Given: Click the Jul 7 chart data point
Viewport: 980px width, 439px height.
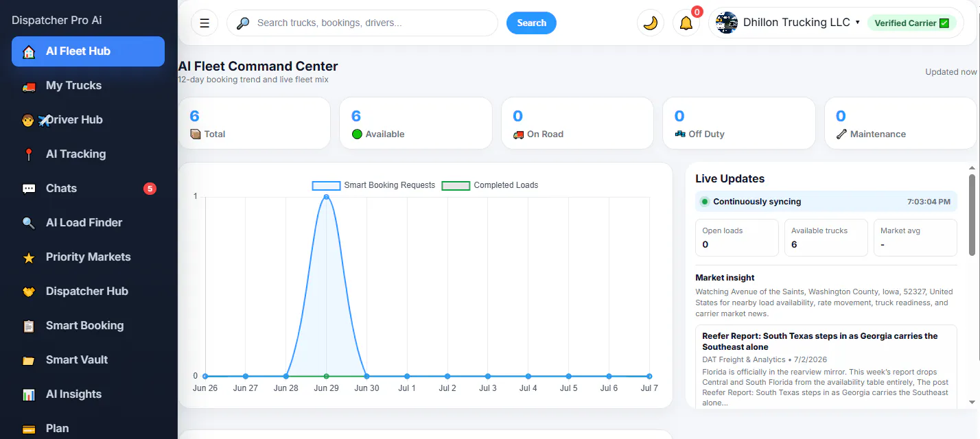Looking at the screenshot, I should tap(649, 376).
